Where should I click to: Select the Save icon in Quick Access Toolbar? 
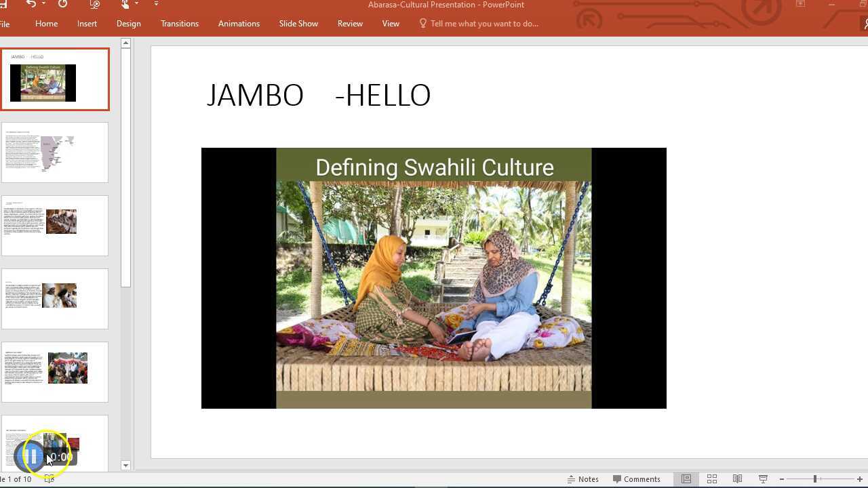tap(3, 4)
